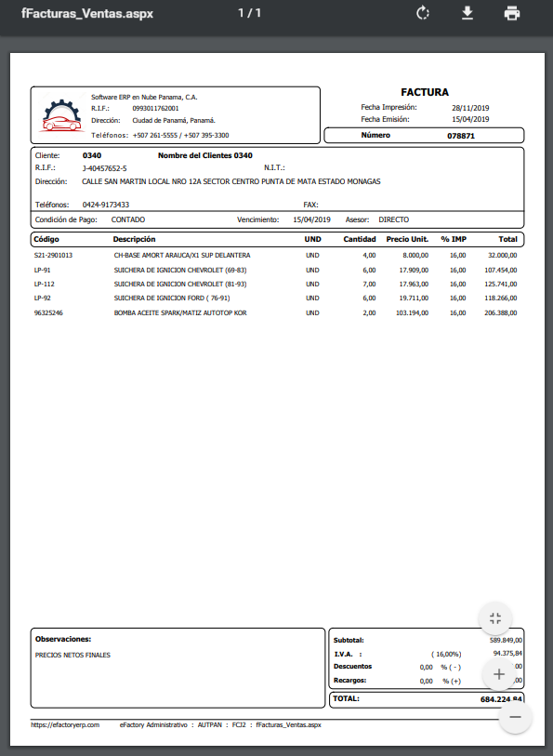Rotate the PDF document clockwise
The image size is (553, 756).
tap(423, 13)
